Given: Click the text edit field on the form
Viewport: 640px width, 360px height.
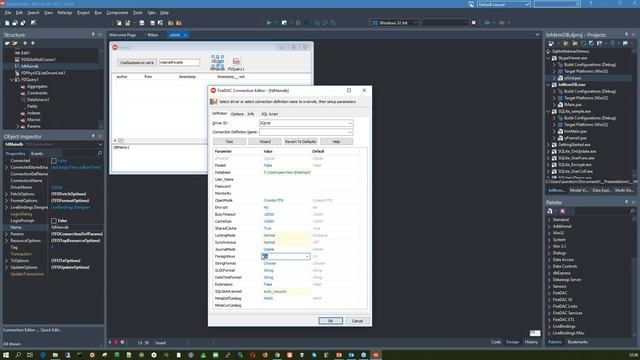Looking at the screenshot, I should tap(179, 62).
